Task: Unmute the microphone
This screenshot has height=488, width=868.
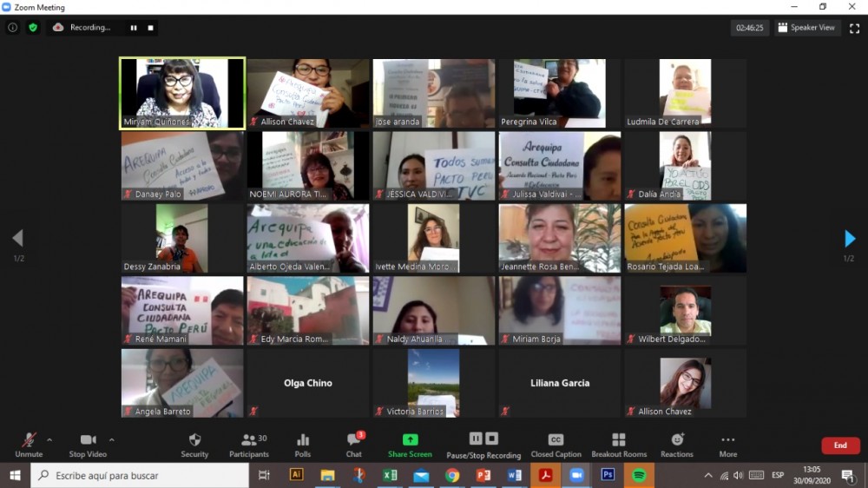Action: 29,440
